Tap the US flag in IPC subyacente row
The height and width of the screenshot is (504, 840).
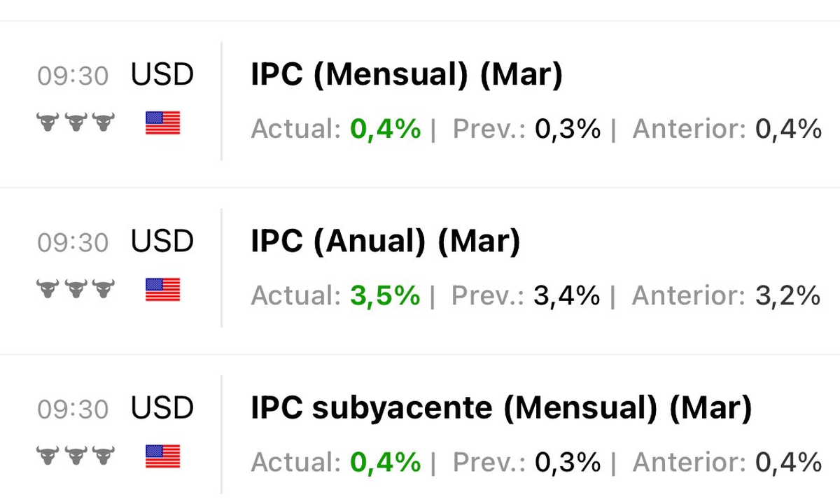pos(163,456)
